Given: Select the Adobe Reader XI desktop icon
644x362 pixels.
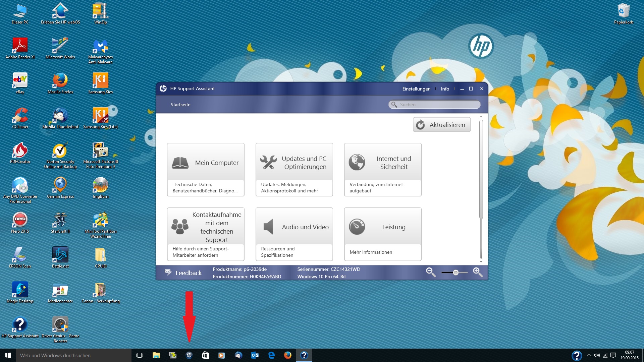Looking at the screenshot, I should [x=20, y=49].
